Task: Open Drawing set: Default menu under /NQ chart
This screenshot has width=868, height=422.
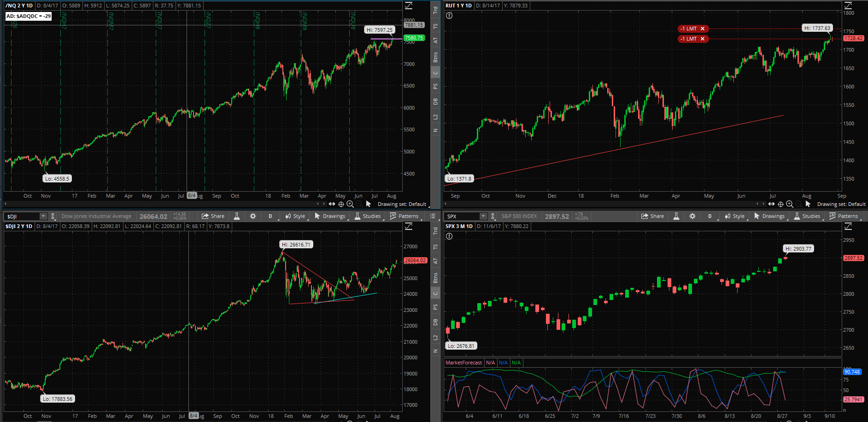Action: 402,204
